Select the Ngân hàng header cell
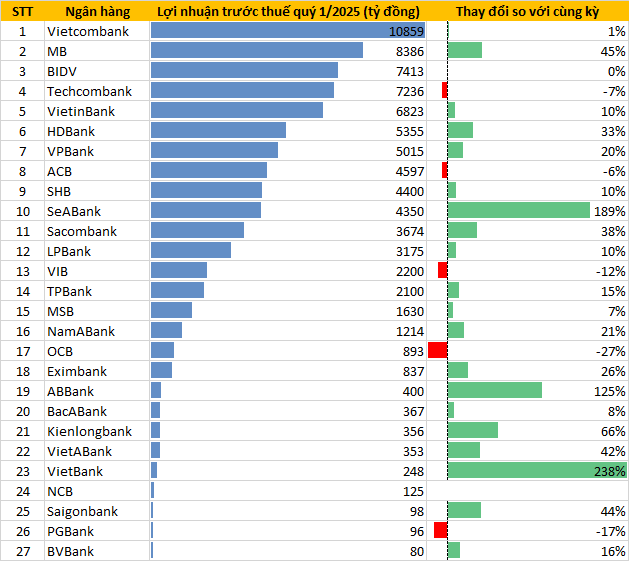Image resolution: width=629 pixels, height=561 pixels. (x=95, y=11)
